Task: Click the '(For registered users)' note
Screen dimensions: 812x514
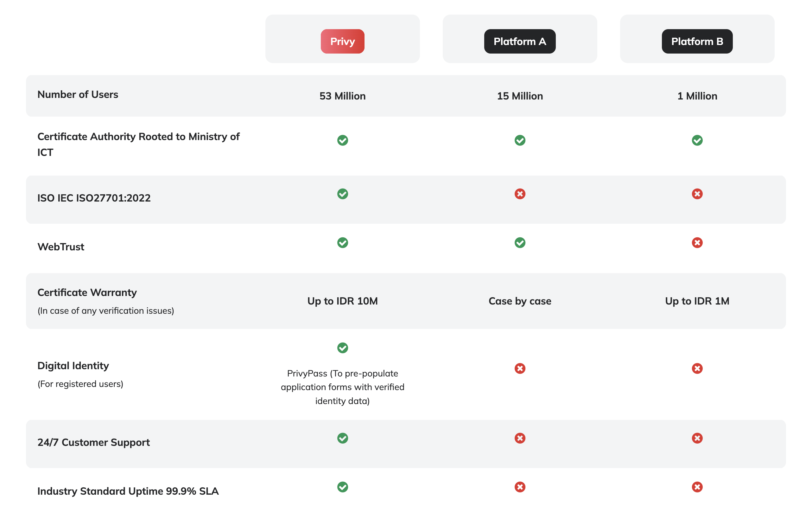Action: (80, 384)
